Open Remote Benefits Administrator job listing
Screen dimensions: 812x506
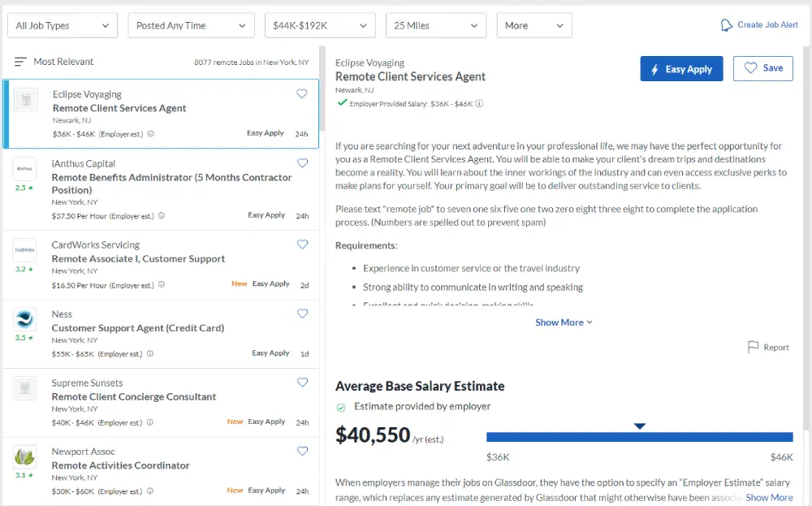click(x=171, y=184)
